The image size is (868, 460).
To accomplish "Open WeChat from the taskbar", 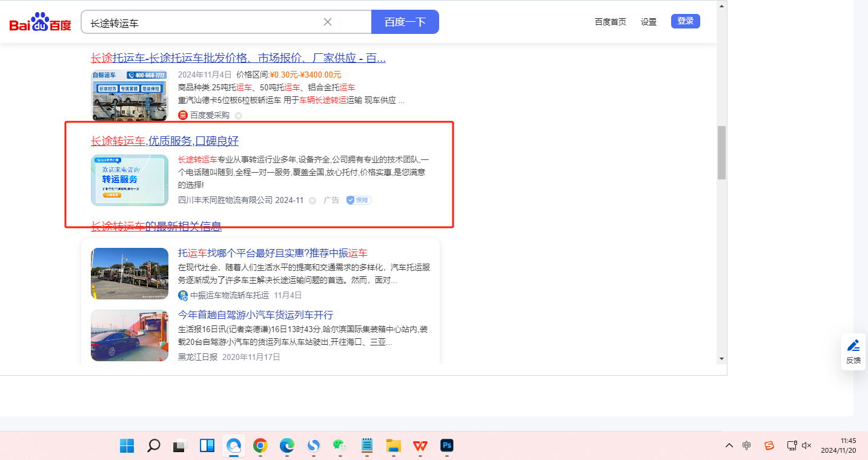I will [340, 446].
